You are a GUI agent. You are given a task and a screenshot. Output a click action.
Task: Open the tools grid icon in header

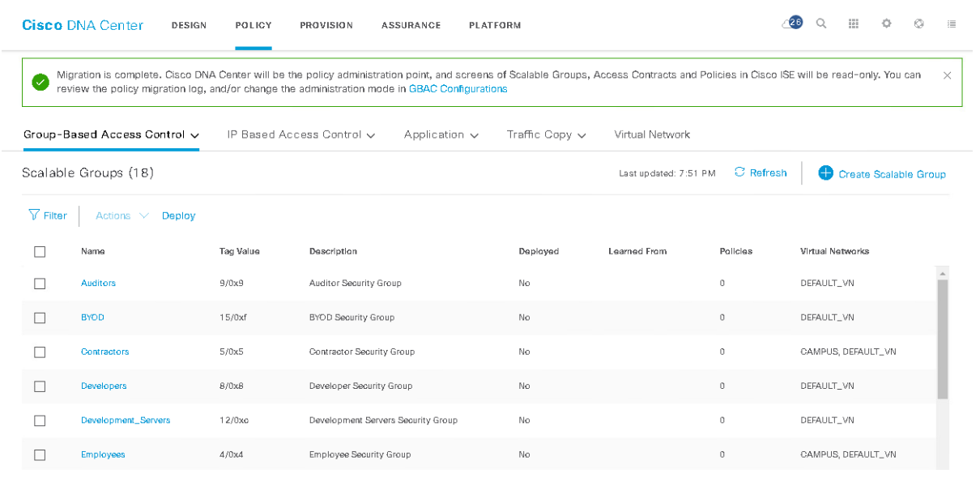(854, 23)
